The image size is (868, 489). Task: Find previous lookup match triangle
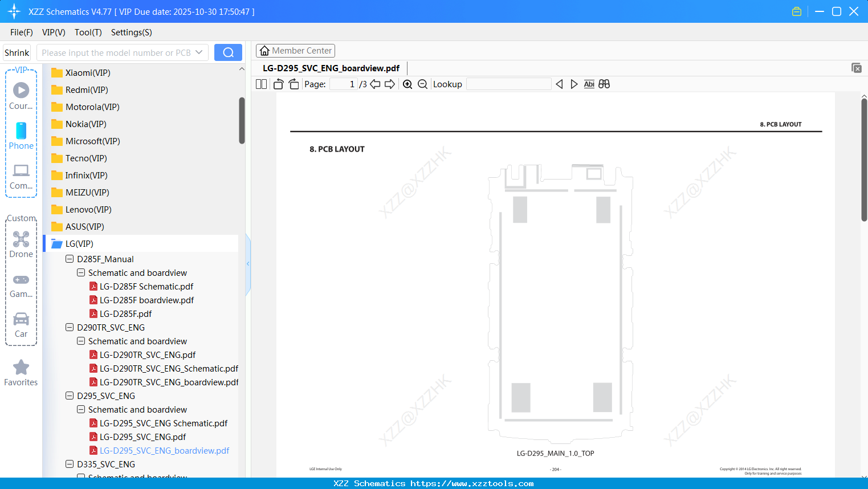pos(559,84)
